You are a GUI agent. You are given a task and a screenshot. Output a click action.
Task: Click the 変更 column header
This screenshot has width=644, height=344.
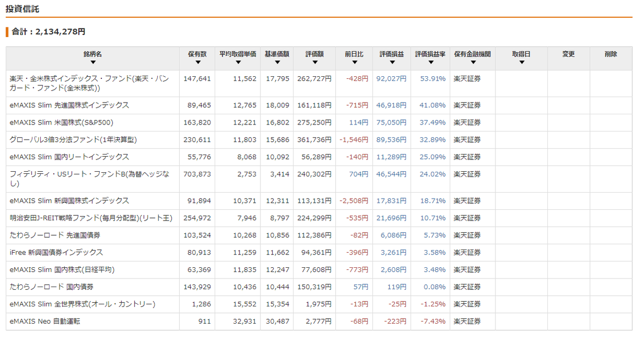[x=568, y=54]
